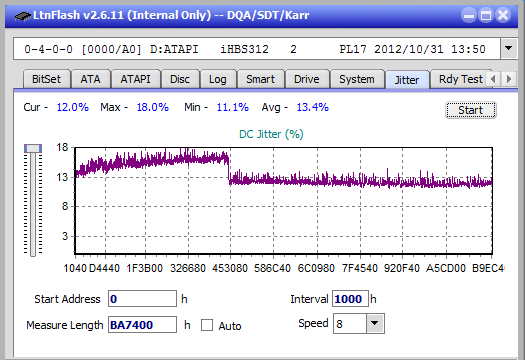Click the x-axis label 453080

pyautogui.click(x=230, y=268)
